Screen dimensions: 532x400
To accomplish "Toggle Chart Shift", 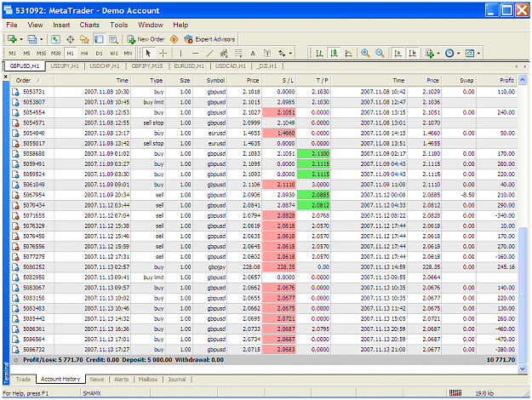I will 412,54.
